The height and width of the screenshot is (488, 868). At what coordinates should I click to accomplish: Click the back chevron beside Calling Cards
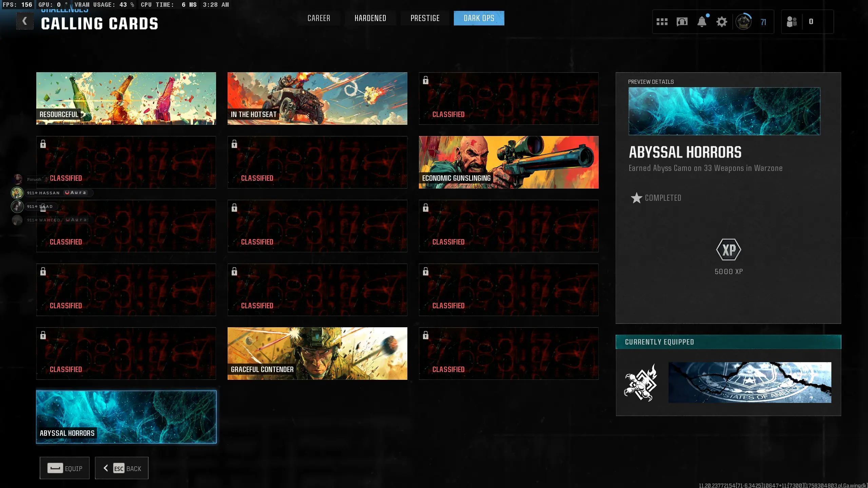[x=25, y=21]
